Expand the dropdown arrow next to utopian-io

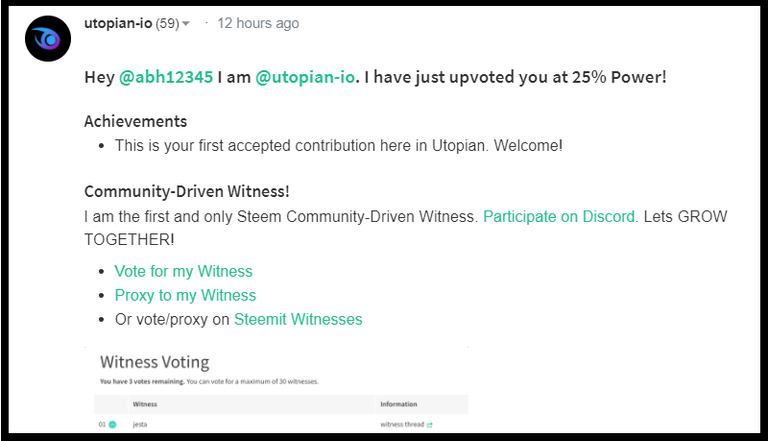[186, 24]
